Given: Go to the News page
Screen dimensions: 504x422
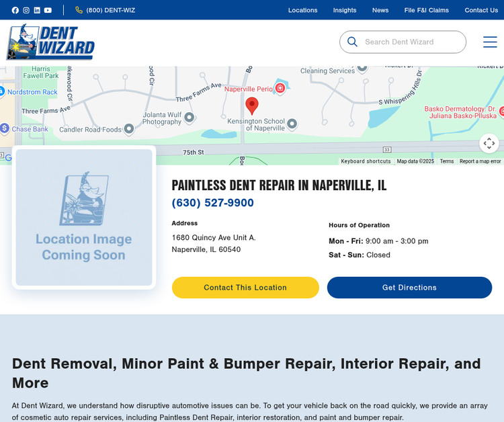Looking at the screenshot, I should click(x=380, y=10).
